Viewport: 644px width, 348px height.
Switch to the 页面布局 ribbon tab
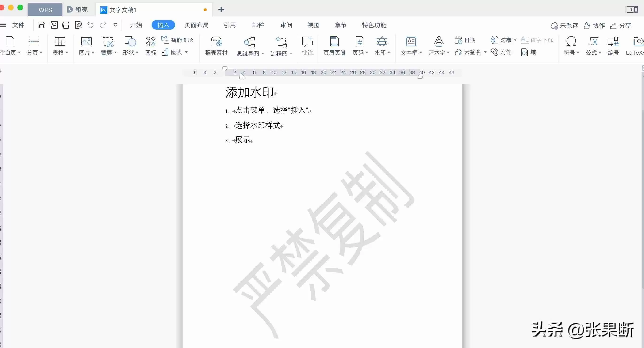point(196,25)
